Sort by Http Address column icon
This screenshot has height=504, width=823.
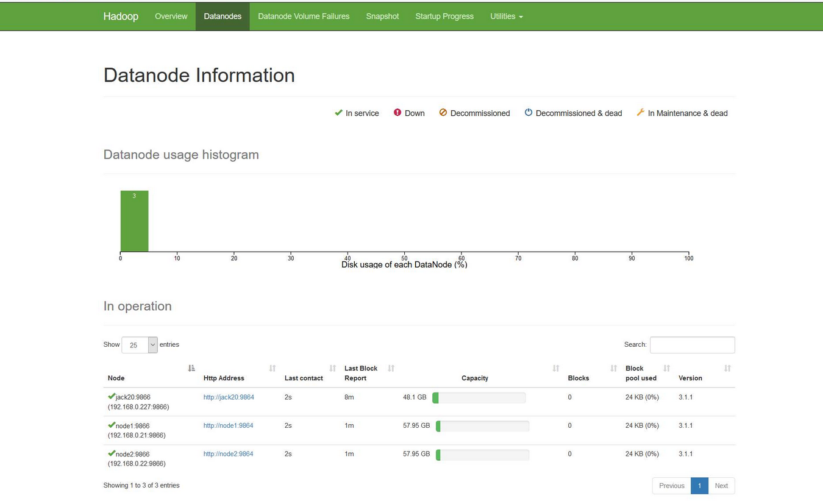(273, 368)
